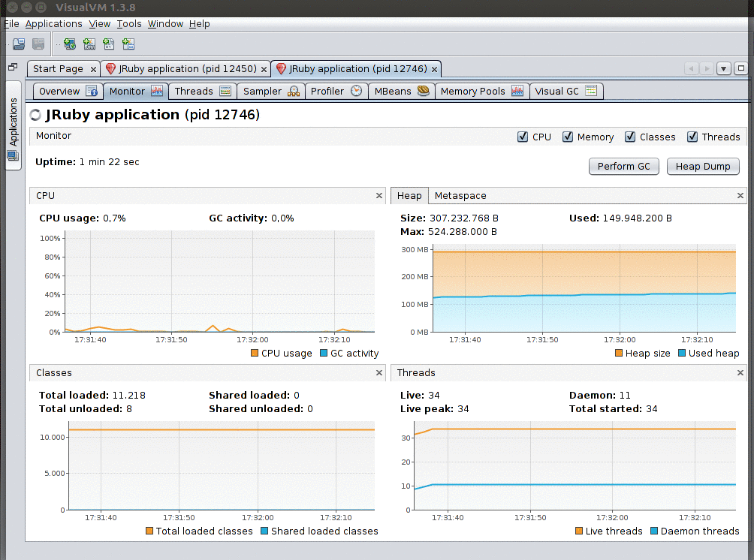
Task: Click the MBeans tab's beans icon
Action: (x=423, y=91)
